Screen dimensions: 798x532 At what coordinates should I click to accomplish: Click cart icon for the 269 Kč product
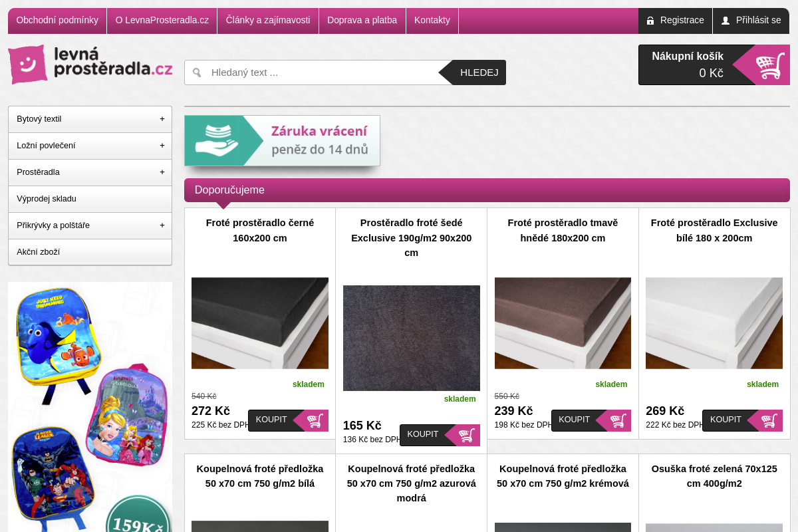(769, 420)
